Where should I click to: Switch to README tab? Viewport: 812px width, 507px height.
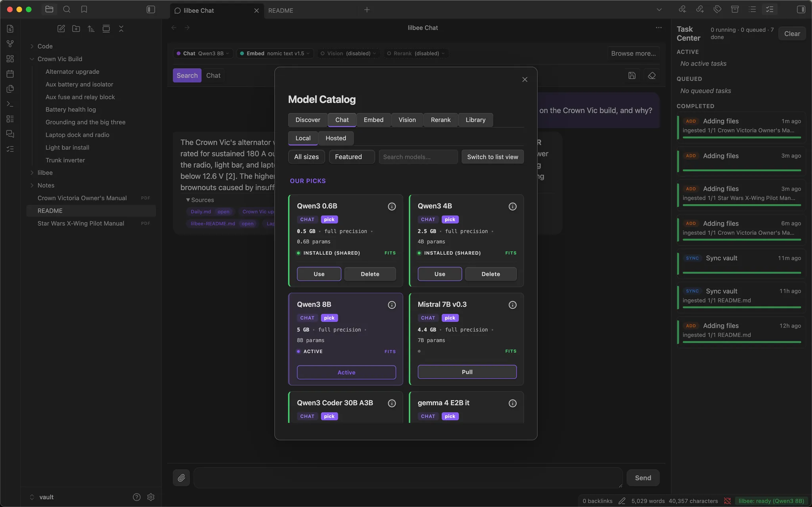(x=281, y=10)
